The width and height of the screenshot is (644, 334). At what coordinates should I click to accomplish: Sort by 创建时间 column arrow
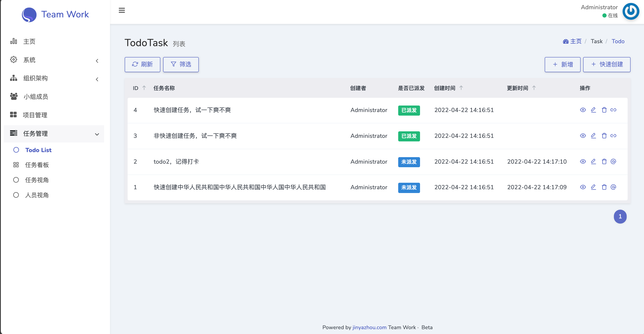(461, 88)
